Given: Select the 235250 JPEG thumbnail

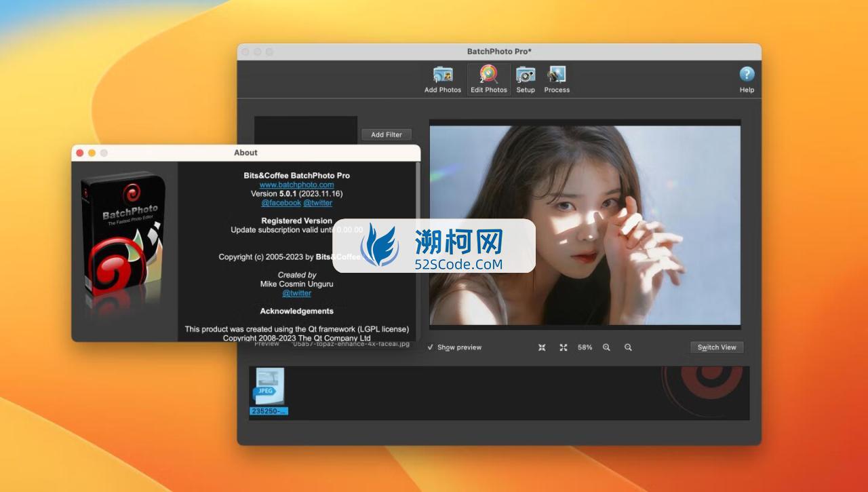Looking at the screenshot, I should point(269,392).
